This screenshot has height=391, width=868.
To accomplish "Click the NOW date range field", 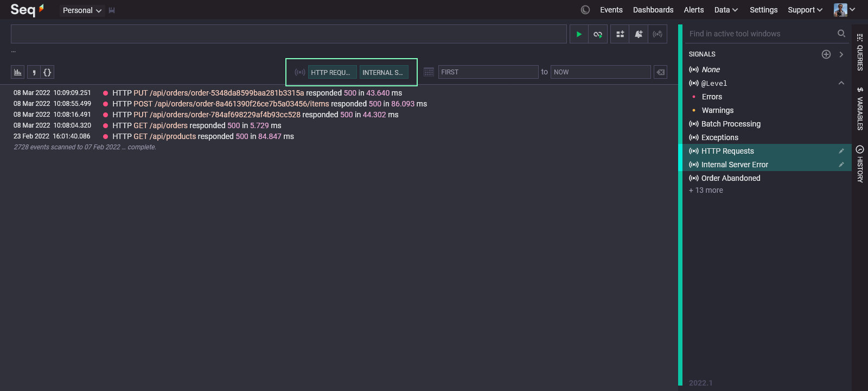I will pyautogui.click(x=601, y=72).
